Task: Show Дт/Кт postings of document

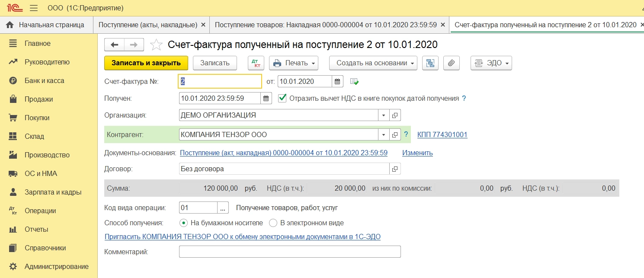Action: pyautogui.click(x=256, y=63)
